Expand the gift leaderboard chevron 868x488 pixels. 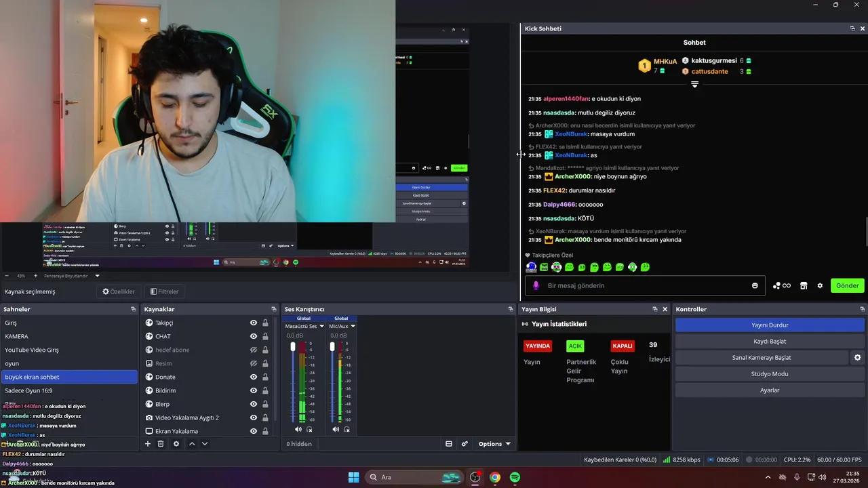coord(694,85)
